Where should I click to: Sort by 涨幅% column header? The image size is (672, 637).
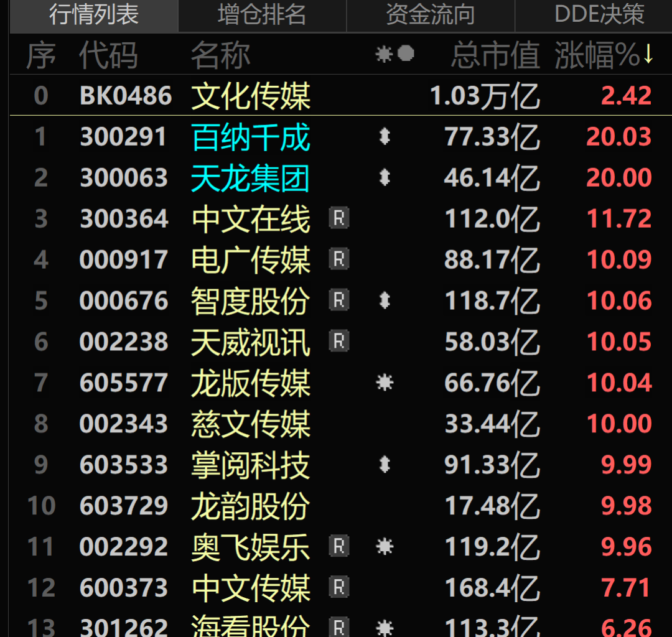coord(604,55)
